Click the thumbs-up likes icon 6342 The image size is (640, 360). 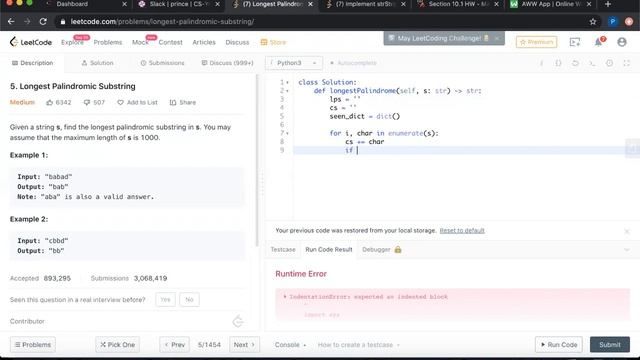[50, 102]
